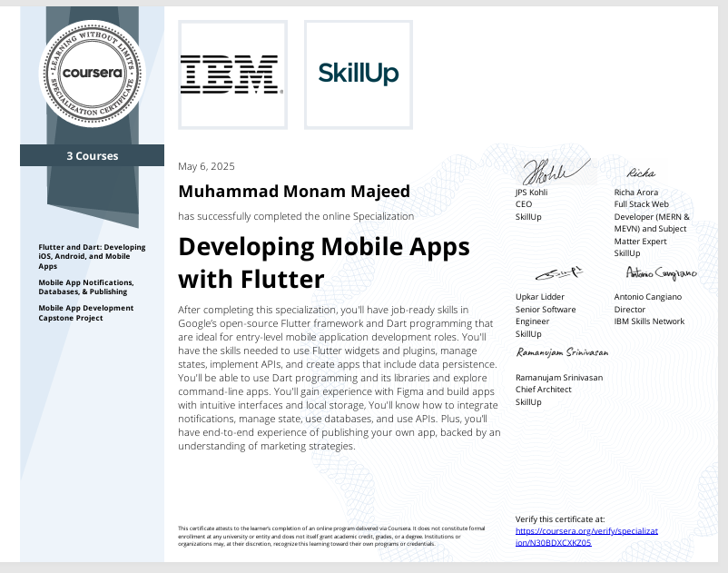Click 'Director' title under Antonio Cangiano
The width and height of the screenshot is (728, 573).
point(630,310)
